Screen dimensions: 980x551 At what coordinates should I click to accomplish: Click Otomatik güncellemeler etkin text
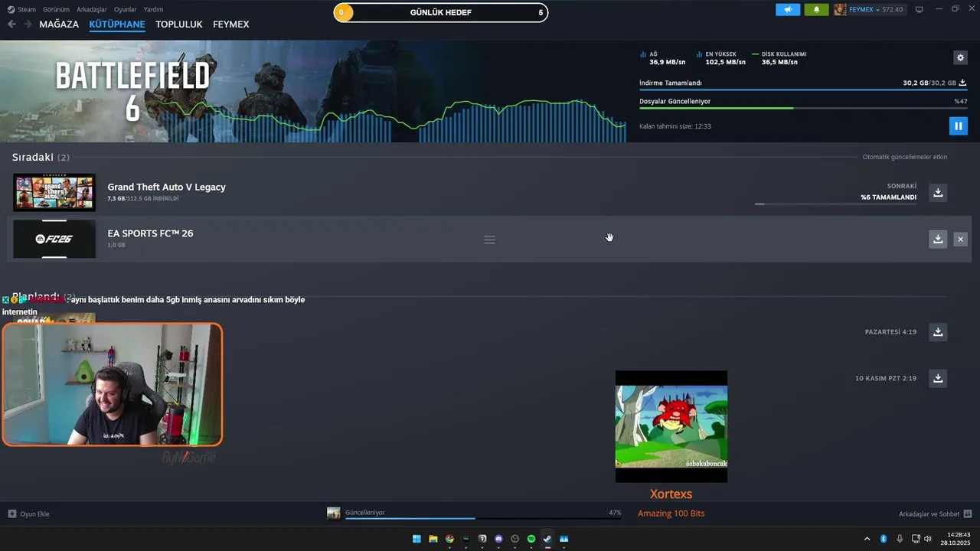coord(905,157)
